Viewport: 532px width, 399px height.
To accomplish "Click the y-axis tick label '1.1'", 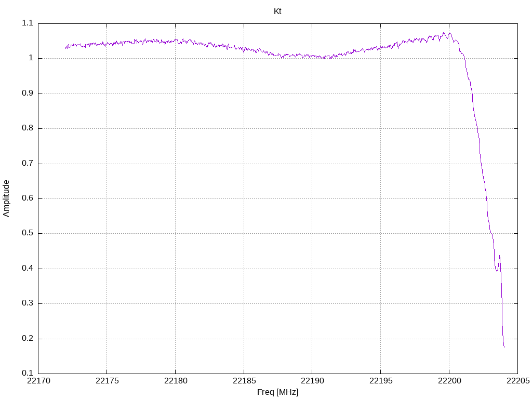I will tap(28, 23).
